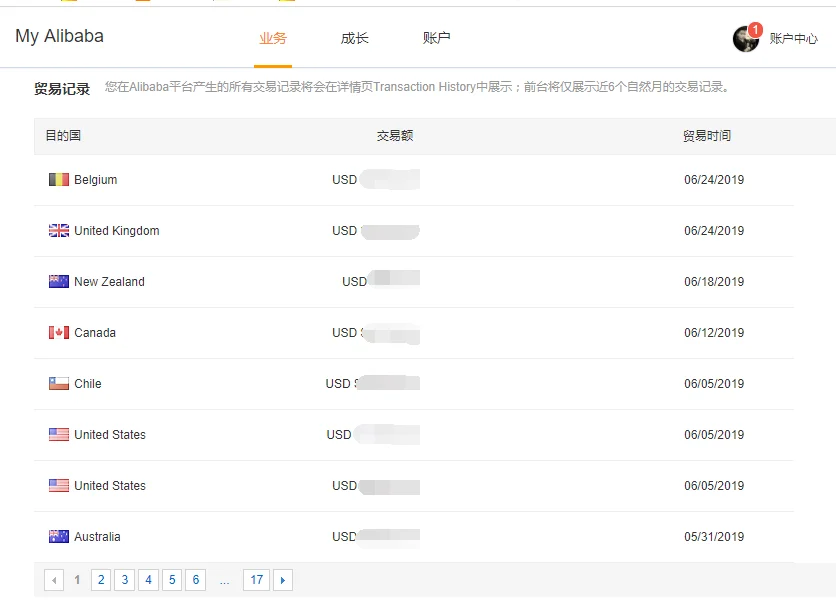Image resolution: width=836 pixels, height=603 pixels.
Task: Select the Canada country name
Action: (95, 333)
